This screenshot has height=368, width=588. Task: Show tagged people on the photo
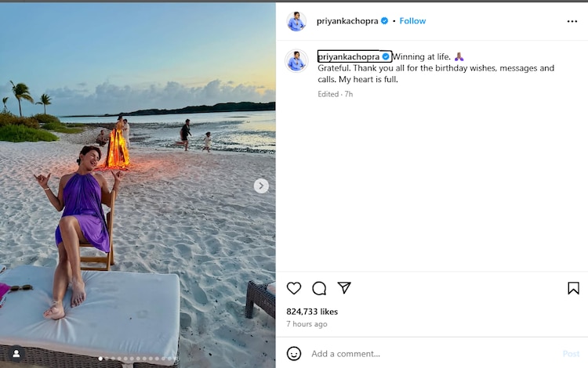[x=16, y=354]
